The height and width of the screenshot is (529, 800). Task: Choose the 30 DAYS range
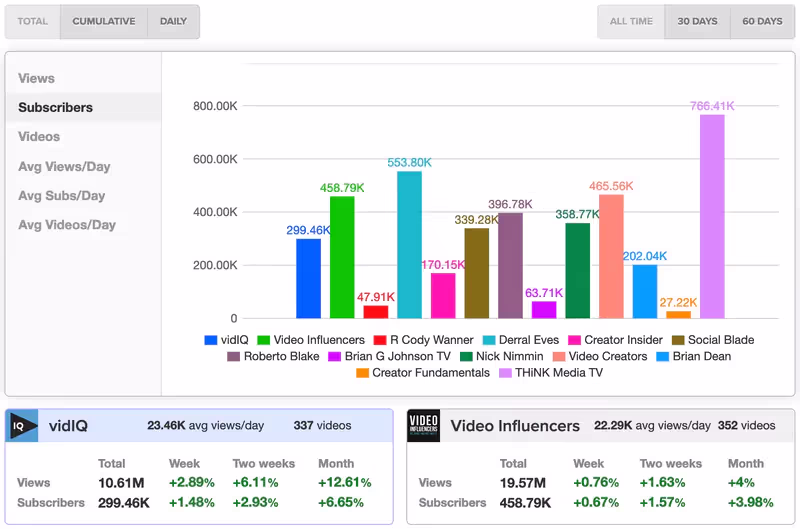[x=697, y=21]
